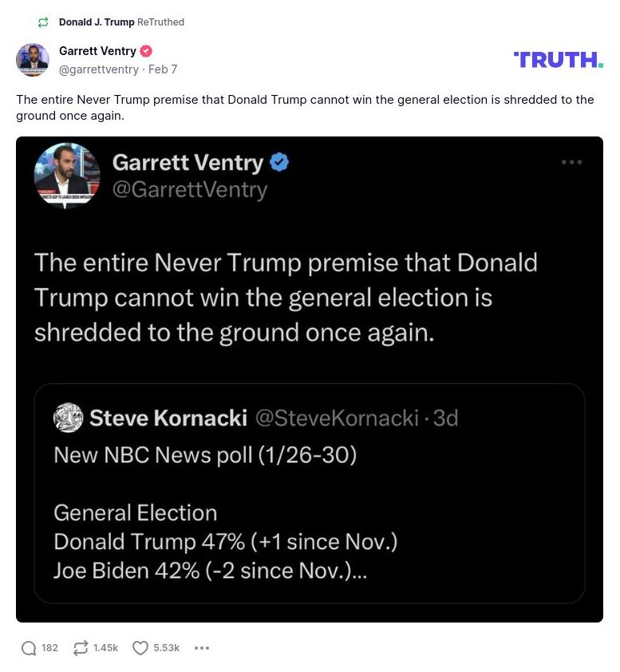Open the Feb 7 timestamp link
Viewport: 620px width, 672px height.
click(163, 69)
